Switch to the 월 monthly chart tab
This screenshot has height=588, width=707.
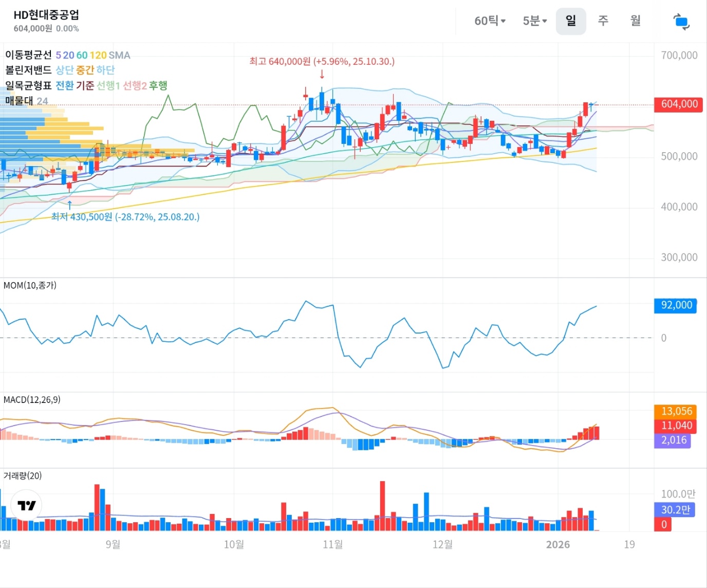[636, 21]
